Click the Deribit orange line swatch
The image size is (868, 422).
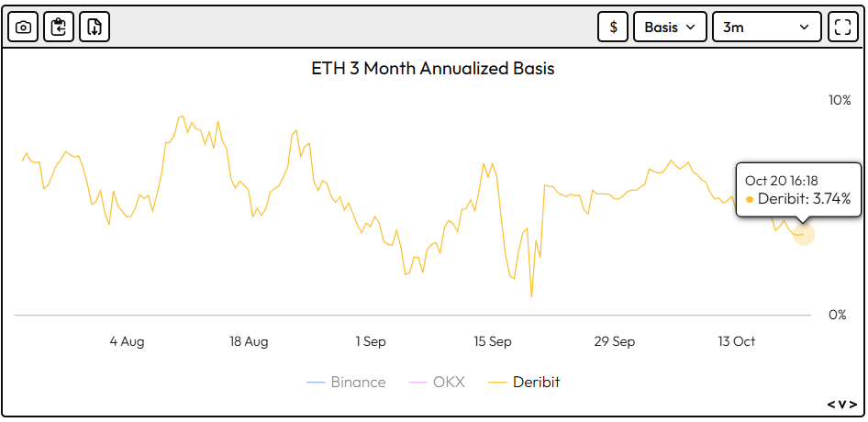click(496, 382)
